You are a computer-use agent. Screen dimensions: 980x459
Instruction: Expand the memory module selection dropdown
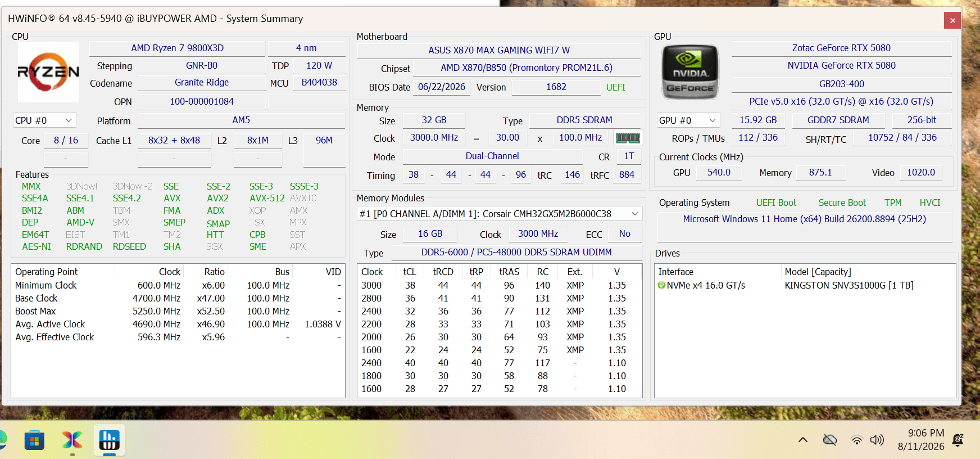[x=500, y=214]
